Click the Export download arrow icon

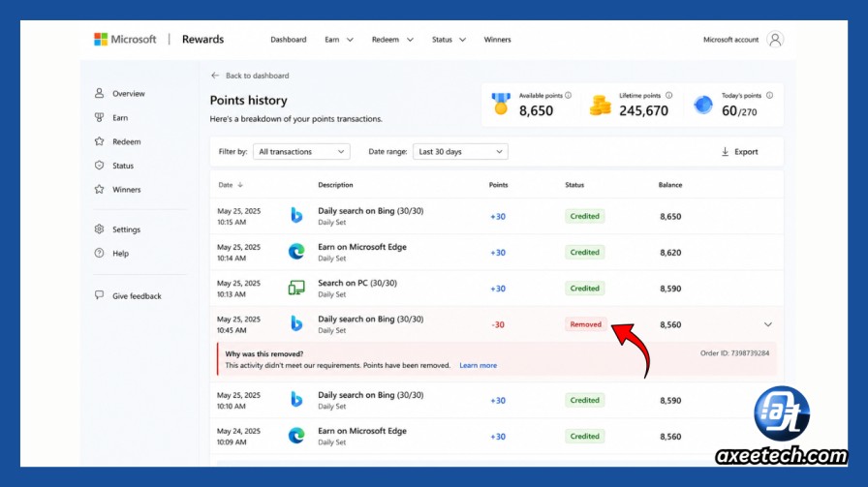726,152
